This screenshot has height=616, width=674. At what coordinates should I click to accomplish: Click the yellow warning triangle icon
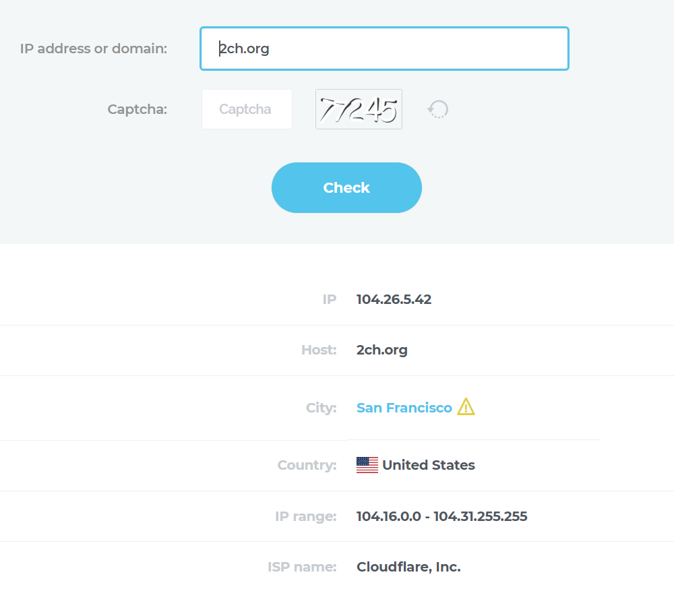point(466,407)
